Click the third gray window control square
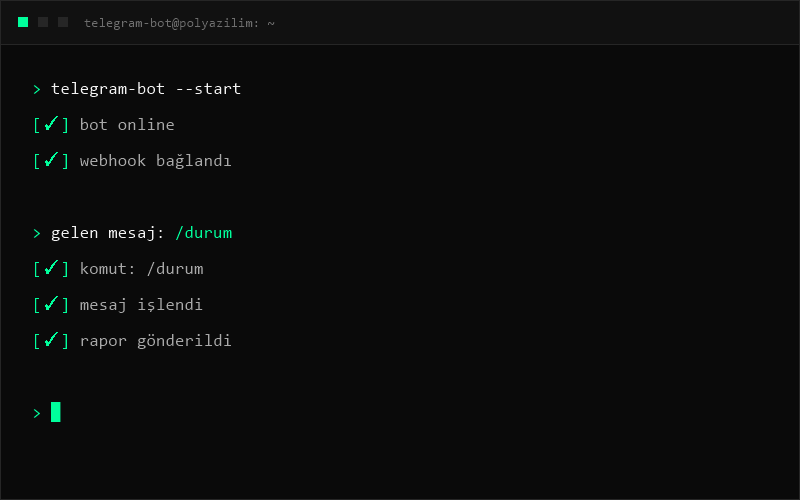 63,22
